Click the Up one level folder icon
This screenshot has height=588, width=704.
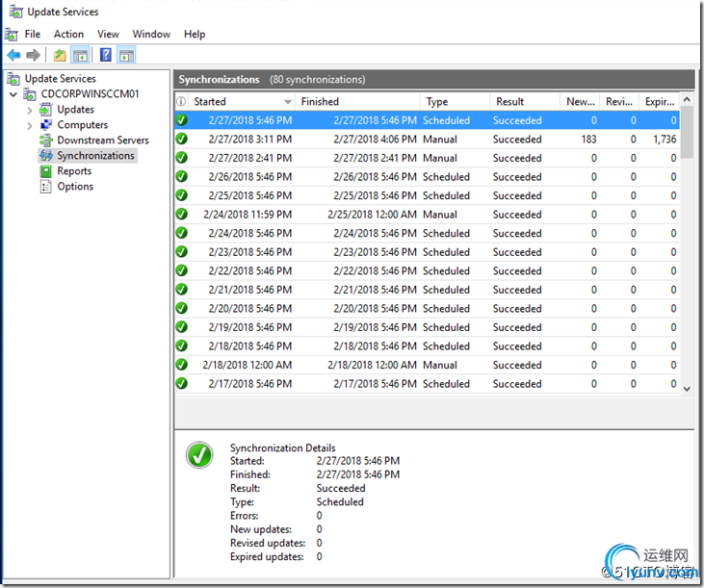[60, 55]
